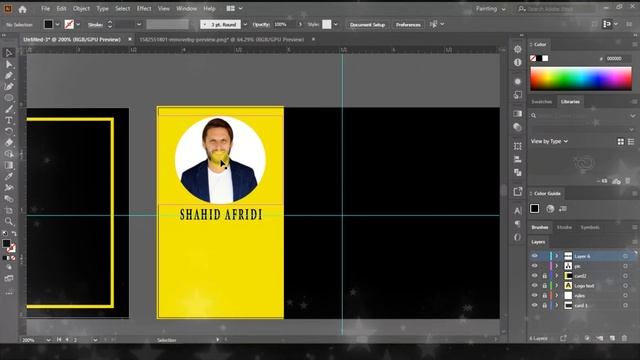Image resolution: width=640 pixels, height=360 pixels.
Task: Hide the rules layer
Action: pos(535,295)
